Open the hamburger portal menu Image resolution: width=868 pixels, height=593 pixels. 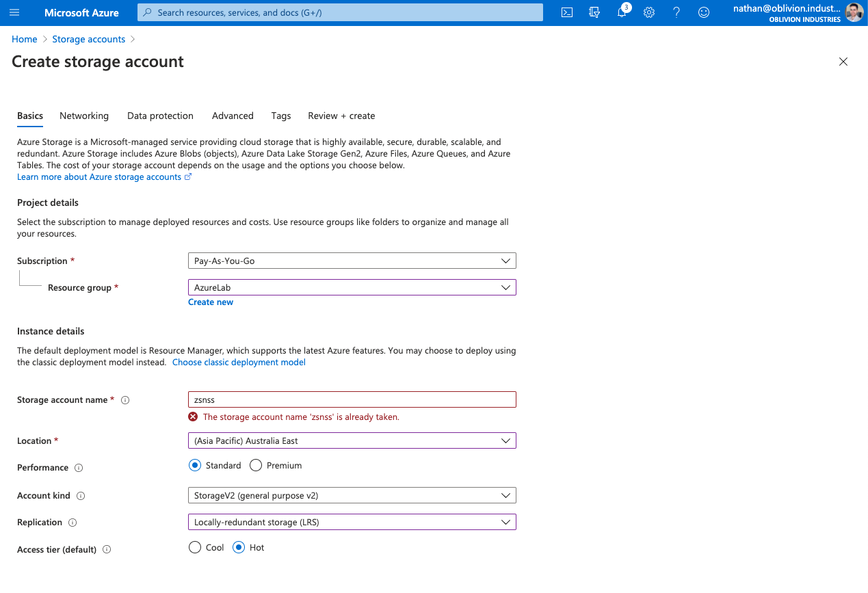tap(15, 12)
